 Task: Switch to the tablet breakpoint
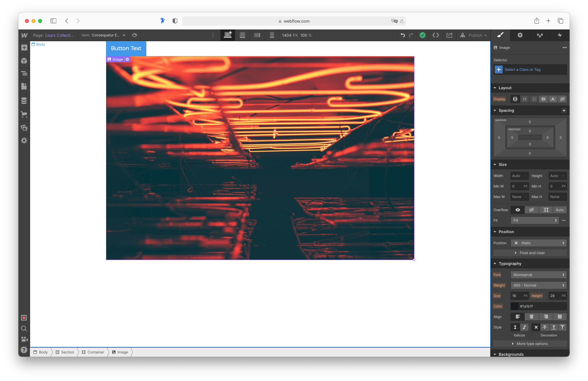pos(242,35)
